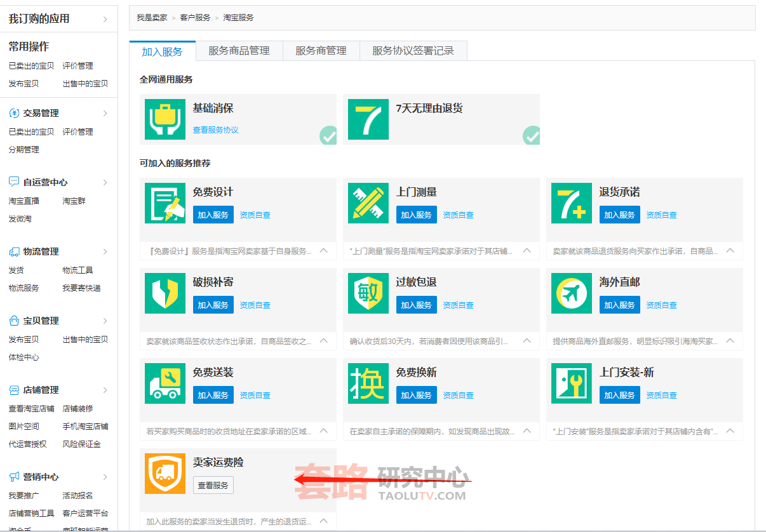Expand 交易管理 section arrow
766x532 pixels.
[x=105, y=113]
